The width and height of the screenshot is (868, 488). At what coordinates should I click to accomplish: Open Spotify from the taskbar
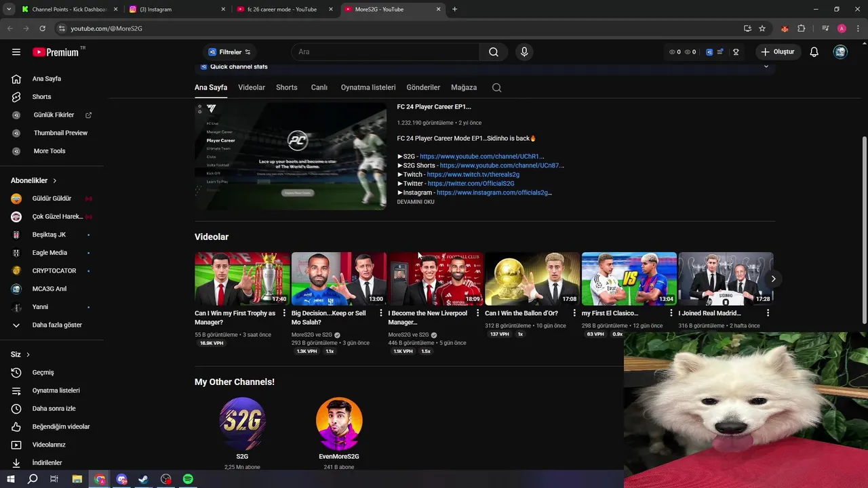188,479
